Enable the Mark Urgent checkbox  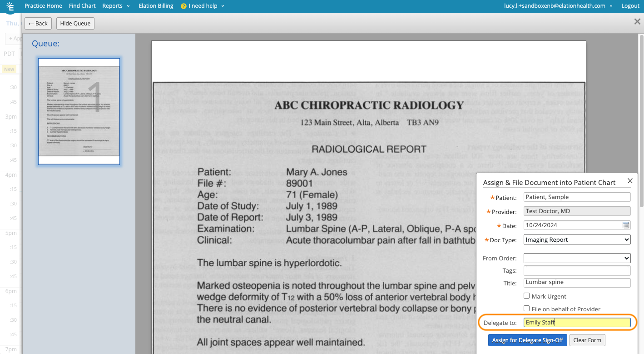[527, 295]
